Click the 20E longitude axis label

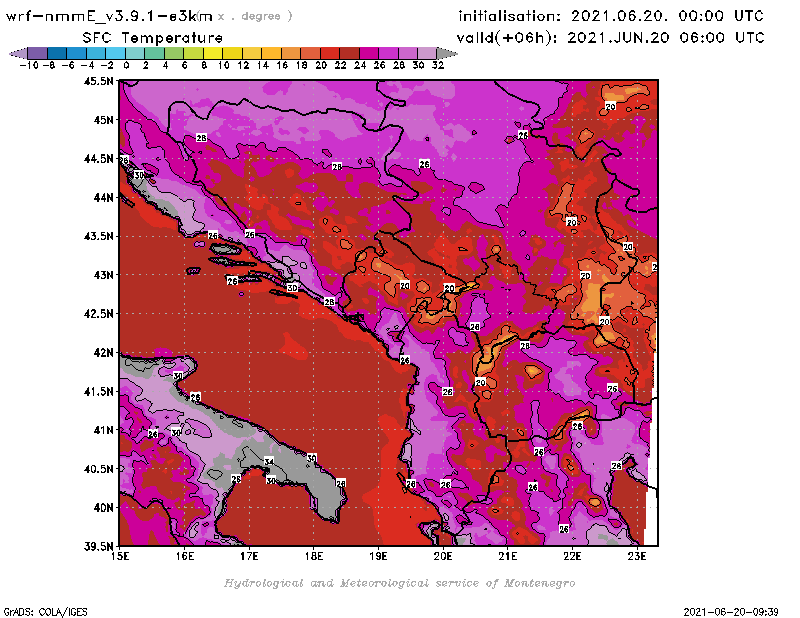point(443,556)
